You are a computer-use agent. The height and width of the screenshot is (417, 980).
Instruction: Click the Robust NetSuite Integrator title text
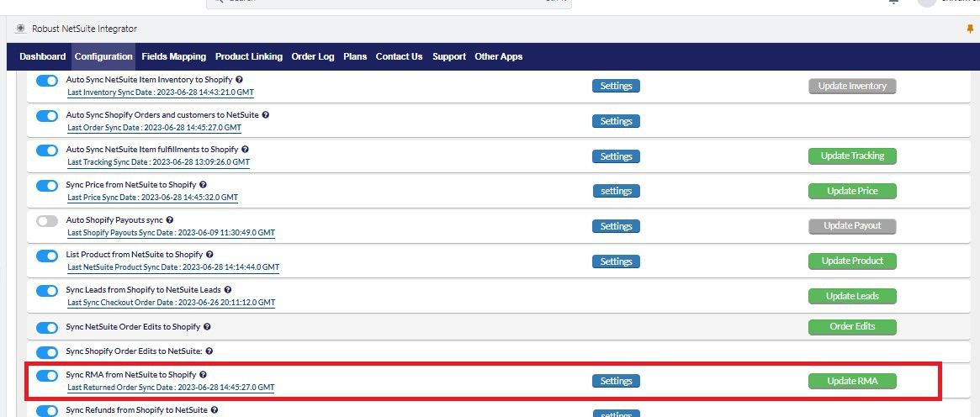tap(84, 29)
